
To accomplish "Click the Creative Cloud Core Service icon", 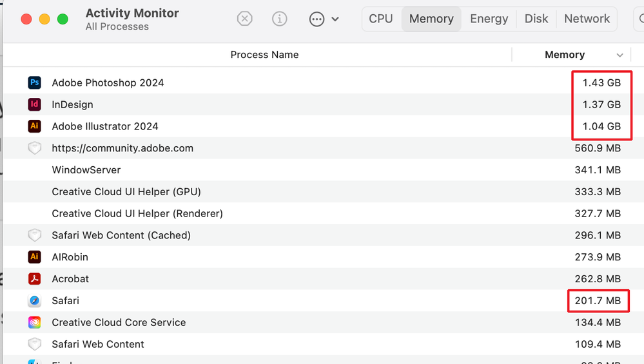I will point(35,323).
